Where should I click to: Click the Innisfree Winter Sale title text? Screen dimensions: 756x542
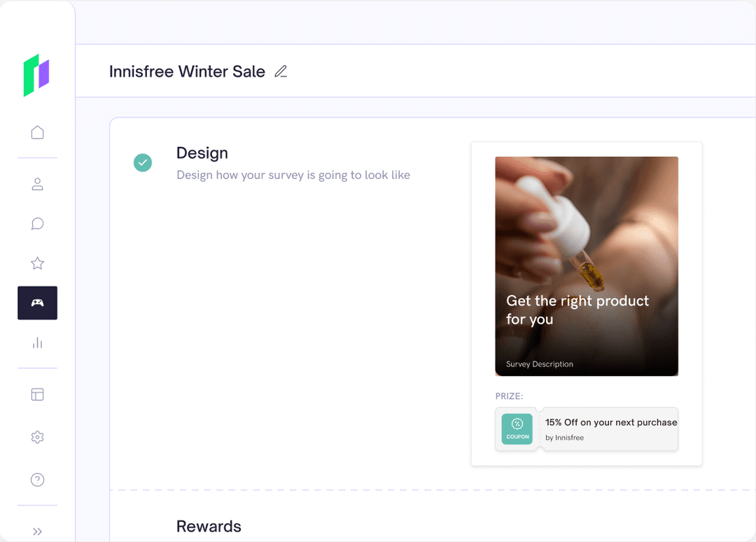tap(187, 71)
